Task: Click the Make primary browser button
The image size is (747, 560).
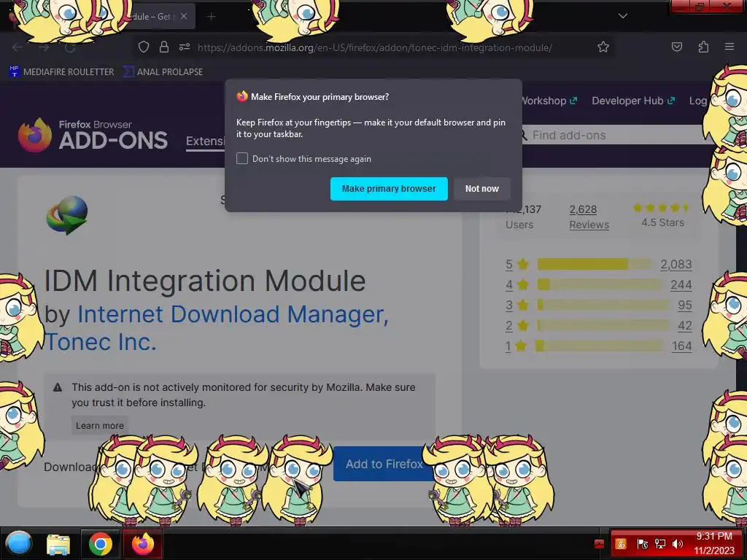Action: (x=389, y=189)
